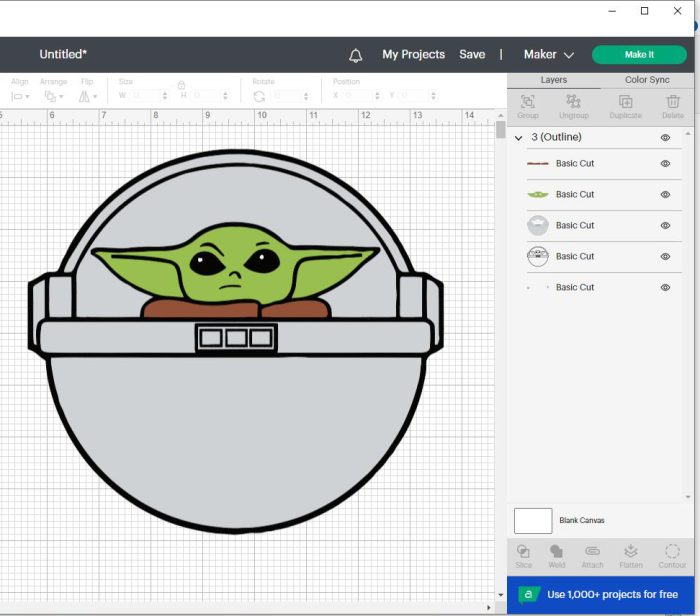Toggle visibility of 3 (Outline) group
The width and height of the screenshot is (700, 616).
[665, 137]
